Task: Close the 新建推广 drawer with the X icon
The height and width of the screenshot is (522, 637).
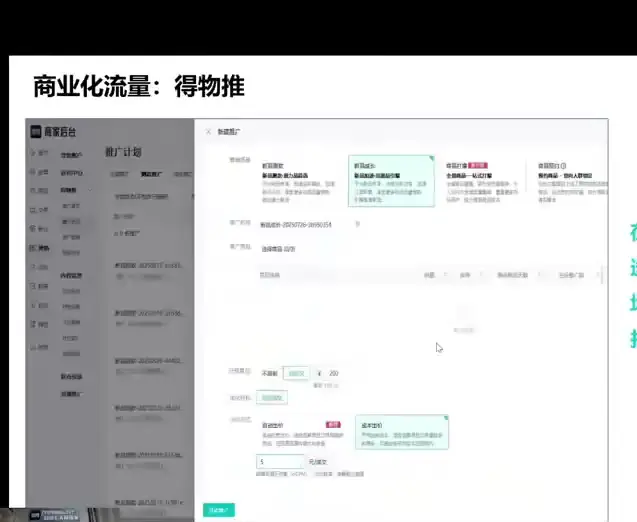Action: click(x=208, y=132)
